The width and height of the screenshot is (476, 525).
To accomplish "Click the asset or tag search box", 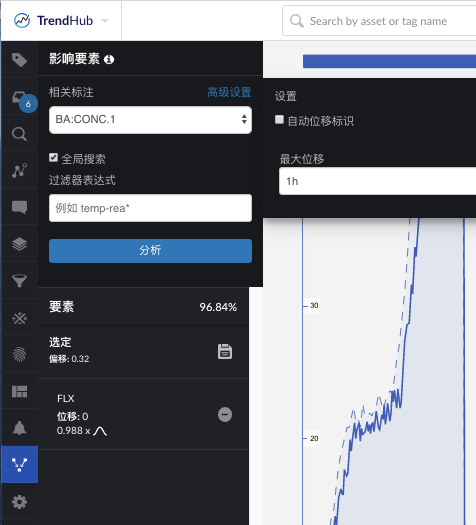I will 379,21.
